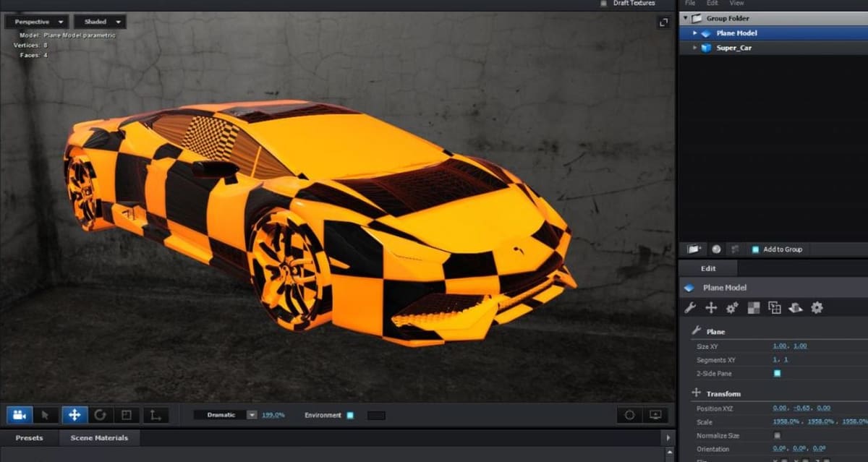
Task: Click the Size XY first value 1.00
Action: click(x=780, y=346)
